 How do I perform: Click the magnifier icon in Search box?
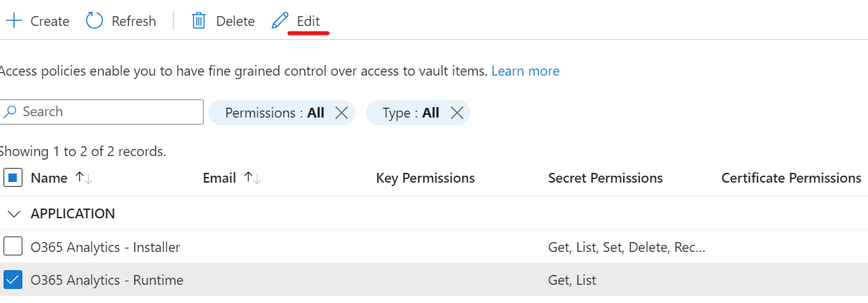(10, 112)
